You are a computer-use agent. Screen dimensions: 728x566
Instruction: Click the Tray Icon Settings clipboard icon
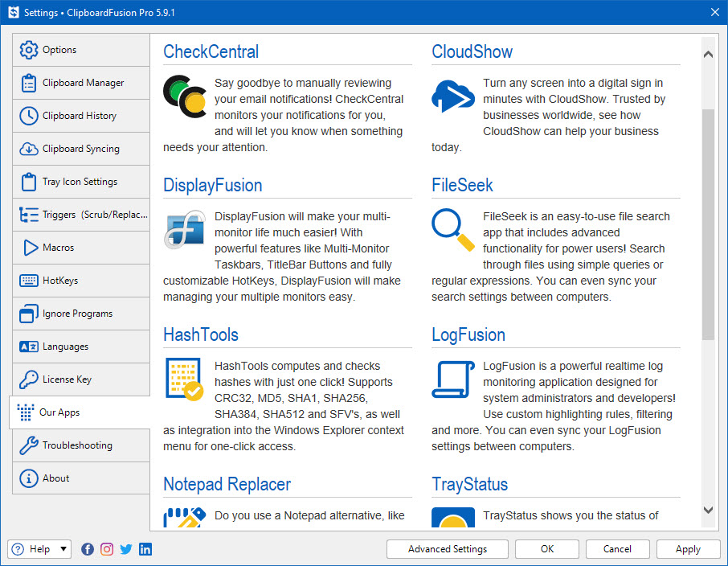(29, 182)
